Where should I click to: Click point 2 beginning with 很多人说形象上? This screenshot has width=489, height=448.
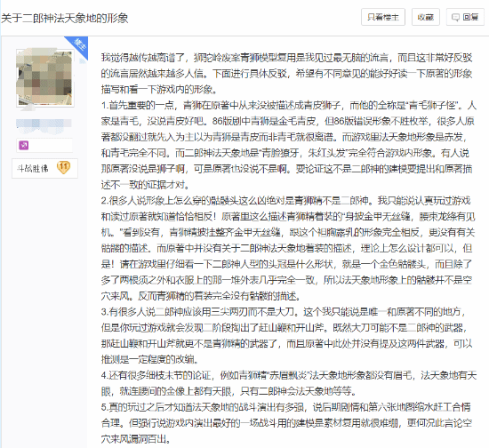click(287, 248)
